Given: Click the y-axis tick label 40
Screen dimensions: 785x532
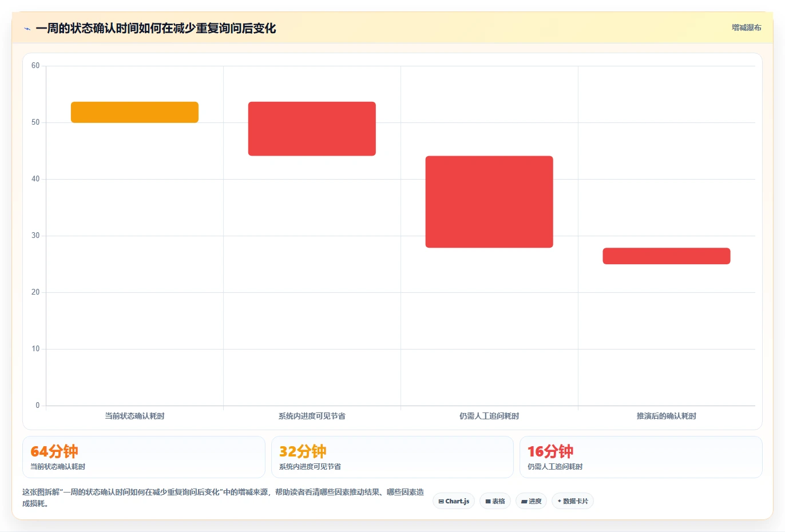Looking at the screenshot, I should point(35,179).
